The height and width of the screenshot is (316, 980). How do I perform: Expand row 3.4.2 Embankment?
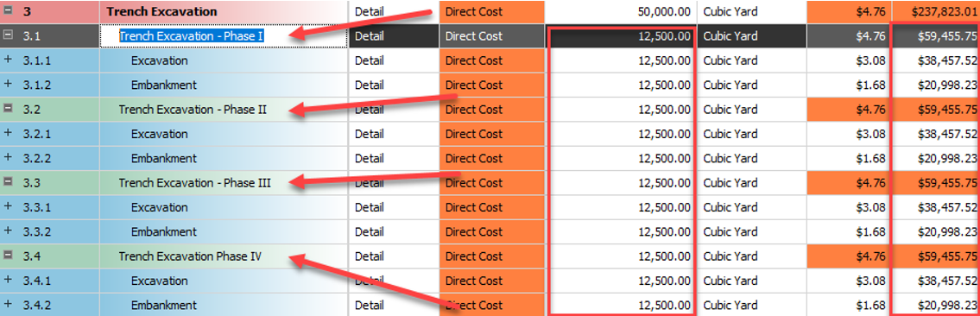click(8, 304)
